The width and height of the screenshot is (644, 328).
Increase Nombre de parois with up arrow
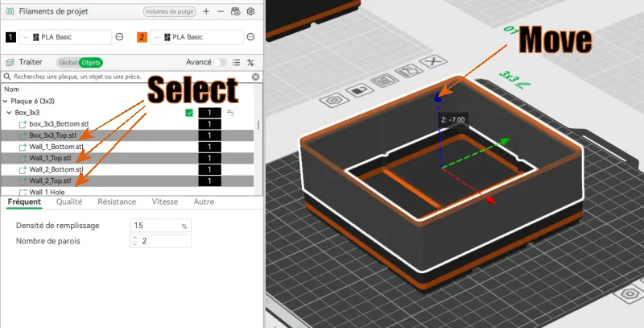click(x=135, y=238)
